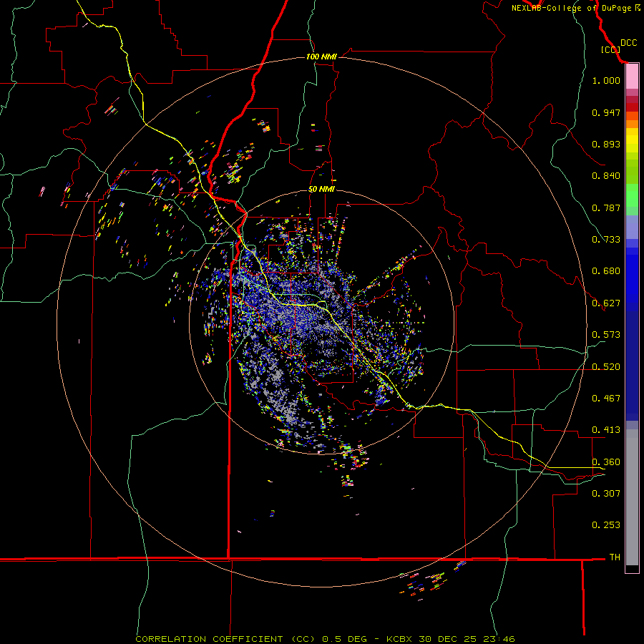Click the 0.680 scale value

point(606,271)
